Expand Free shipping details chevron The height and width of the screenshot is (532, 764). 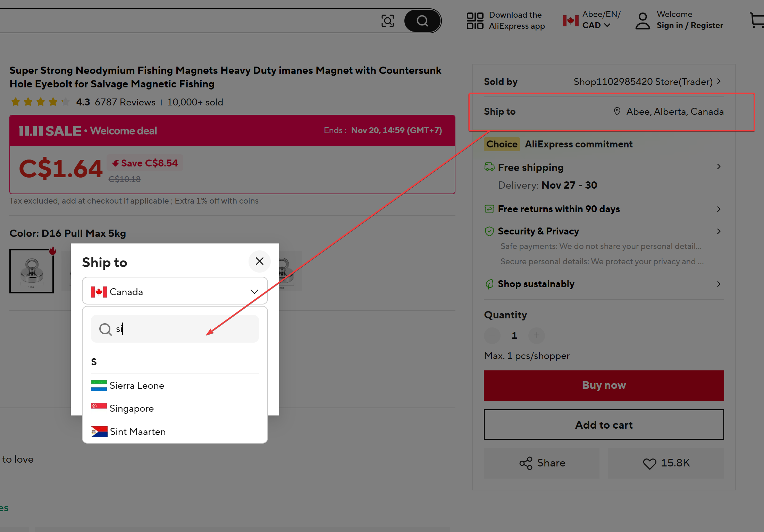(x=719, y=167)
